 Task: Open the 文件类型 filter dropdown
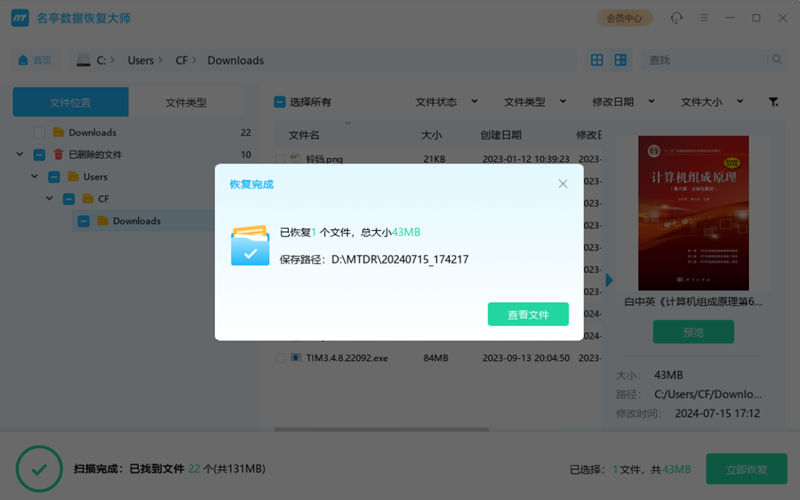tap(535, 102)
